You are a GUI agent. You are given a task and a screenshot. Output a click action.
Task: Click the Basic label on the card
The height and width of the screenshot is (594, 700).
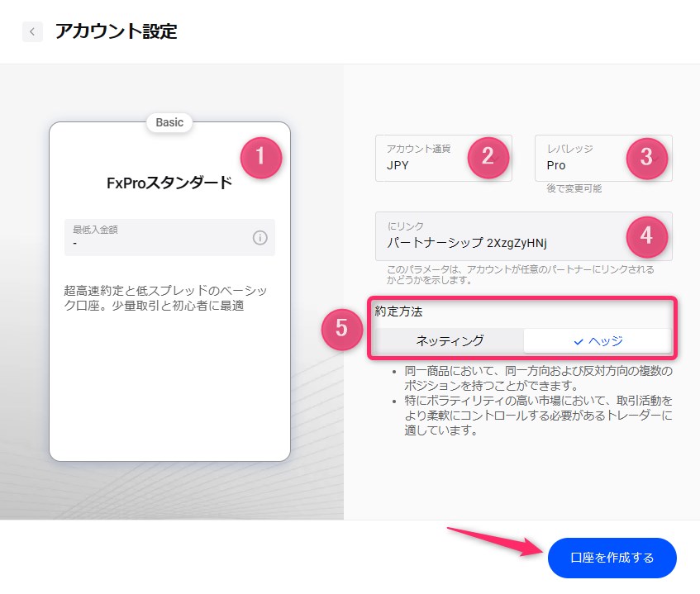click(169, 122)
